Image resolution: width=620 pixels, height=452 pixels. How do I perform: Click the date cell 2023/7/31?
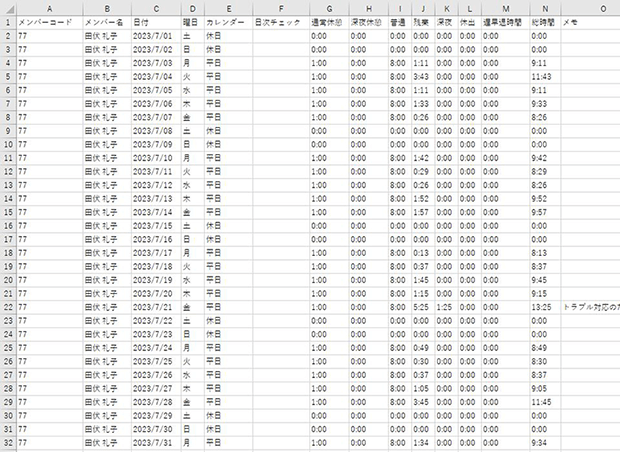pyautogui.click(x=157, y=442)
